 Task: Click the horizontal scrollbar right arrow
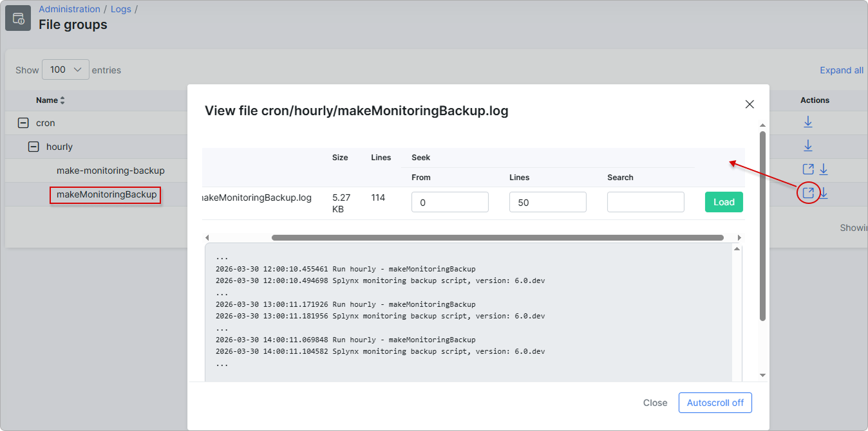tap(739, 238)
